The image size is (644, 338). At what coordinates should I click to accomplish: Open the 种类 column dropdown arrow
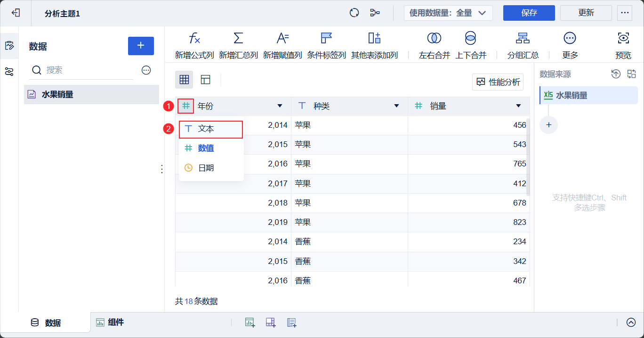pos(396,106)
